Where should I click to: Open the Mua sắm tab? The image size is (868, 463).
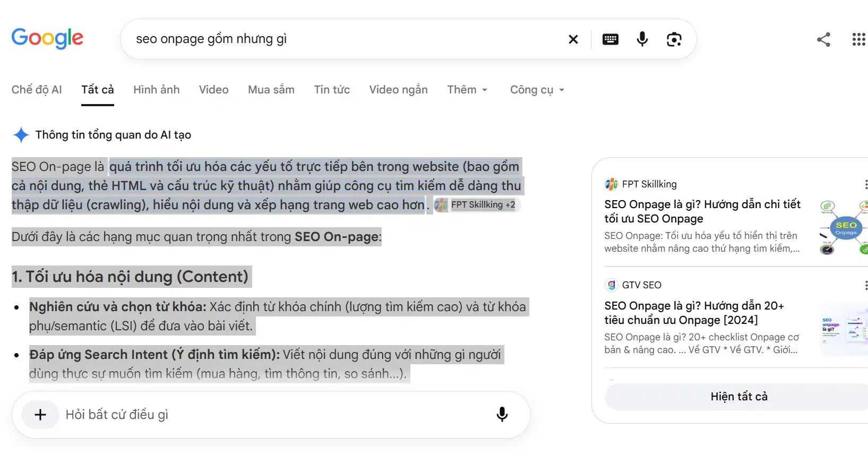[x=271, y=90]
